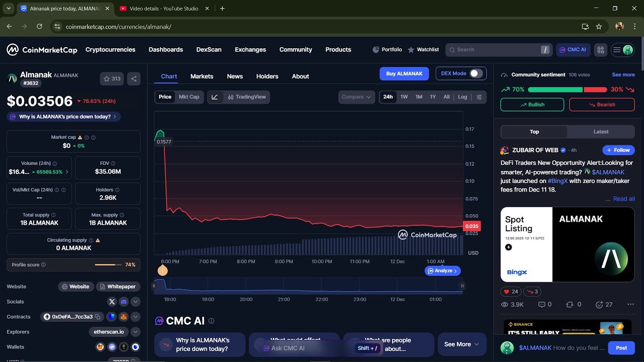
Task: Show info tooltip for FDV
Action: click(113, 163)
